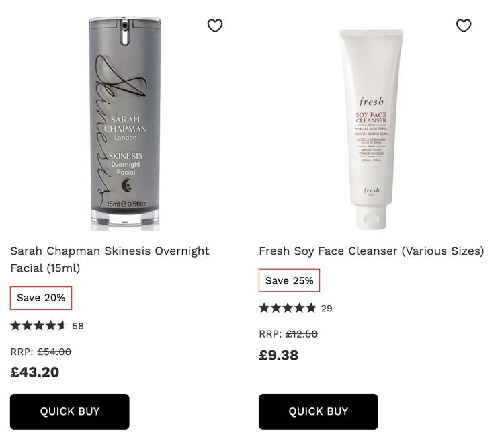Click the struck-through RRP £12.50
Image resolution: width=504 pixels, height=435 pixels.
[x=302, y=334]
